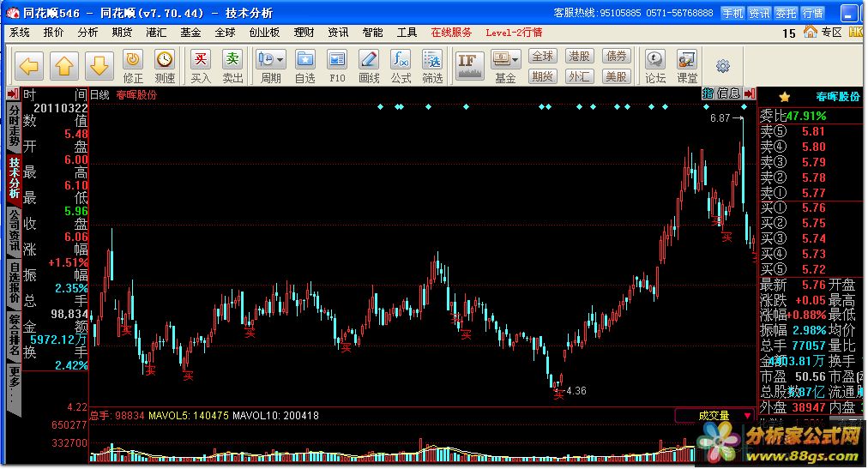868x469 pixels.
Task: Click the 期货 futures toolbar button
Action: pyautogui.click(x=542, y=76)
